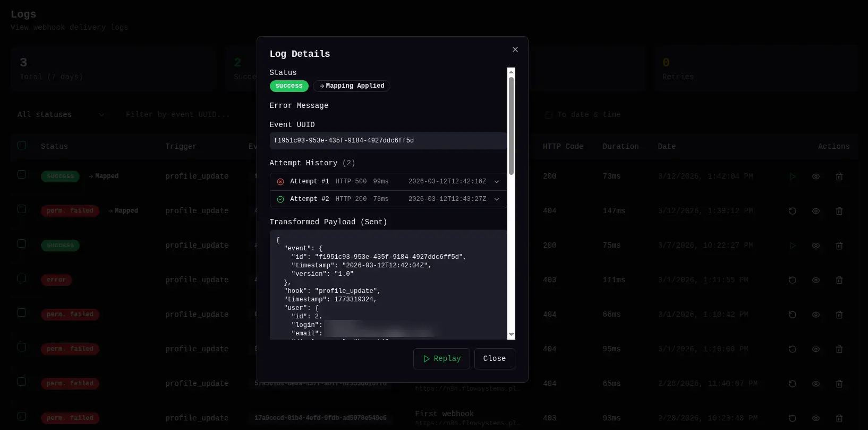Delete the 1:10:42 PM failed log
This screenshot has height=430, width=868.
839,315
